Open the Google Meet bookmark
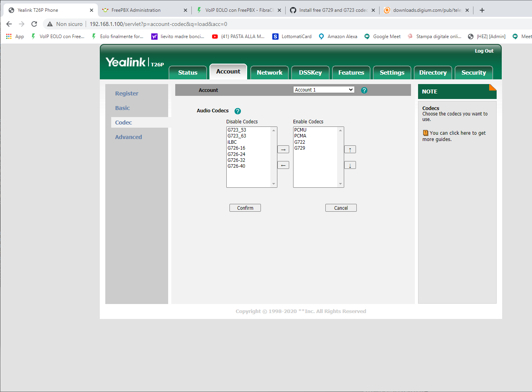 click(383, 36)
